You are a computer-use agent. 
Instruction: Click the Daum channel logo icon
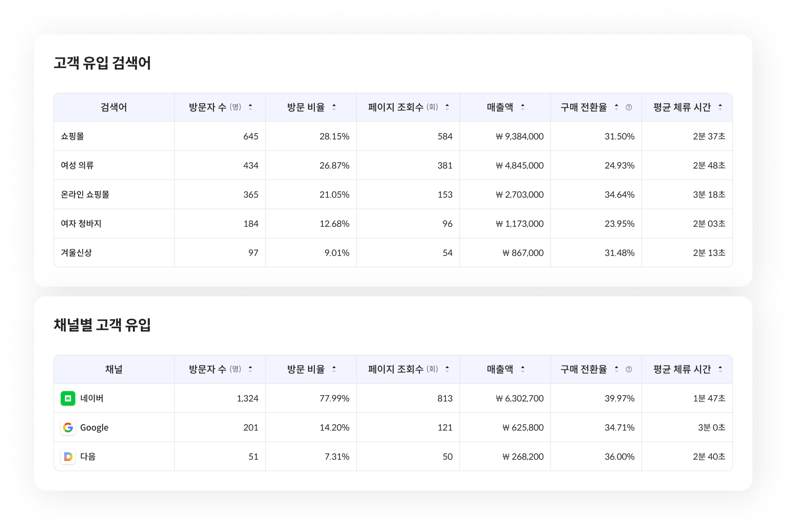(68, 456)
